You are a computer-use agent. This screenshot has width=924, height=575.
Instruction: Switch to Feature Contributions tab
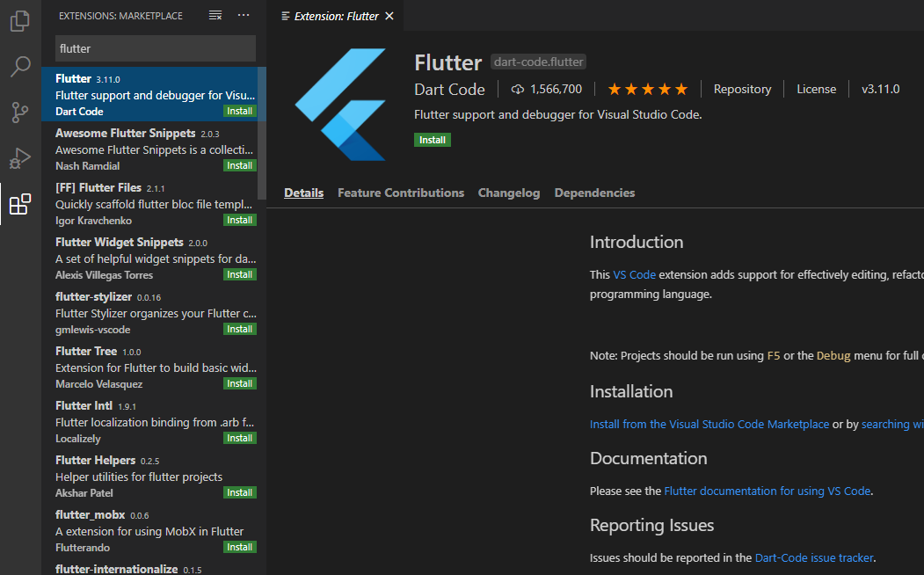click(401, 193)
